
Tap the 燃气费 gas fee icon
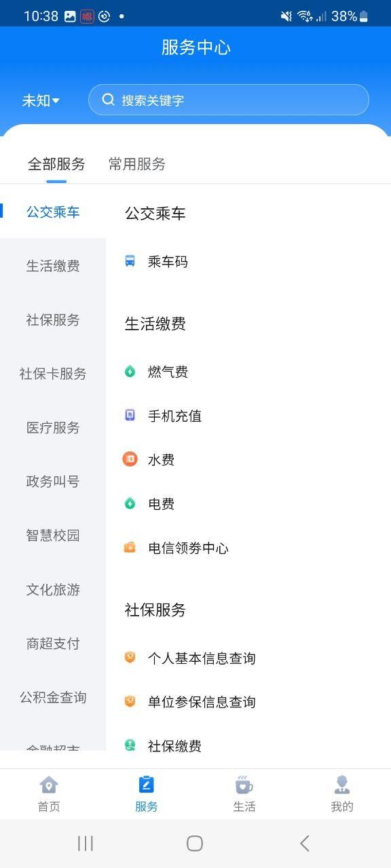click(x=131, y=372)
